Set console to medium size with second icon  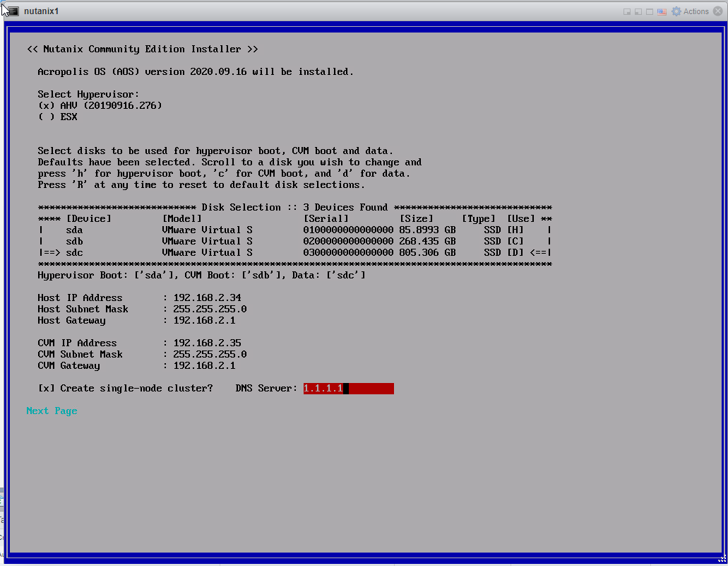coord(638,11)
